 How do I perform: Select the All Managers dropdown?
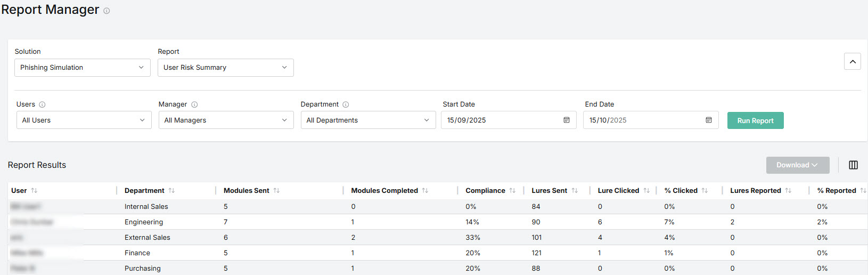click(226, 120)
